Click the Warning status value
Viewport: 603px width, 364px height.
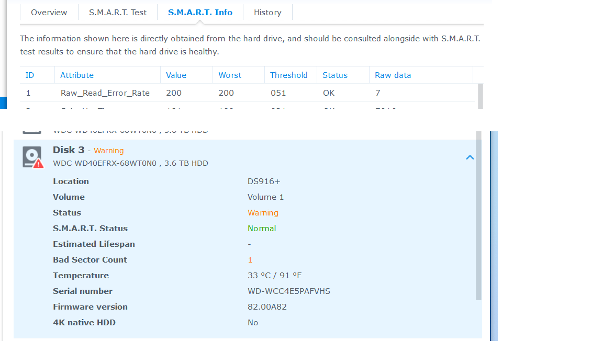(263, 212)
